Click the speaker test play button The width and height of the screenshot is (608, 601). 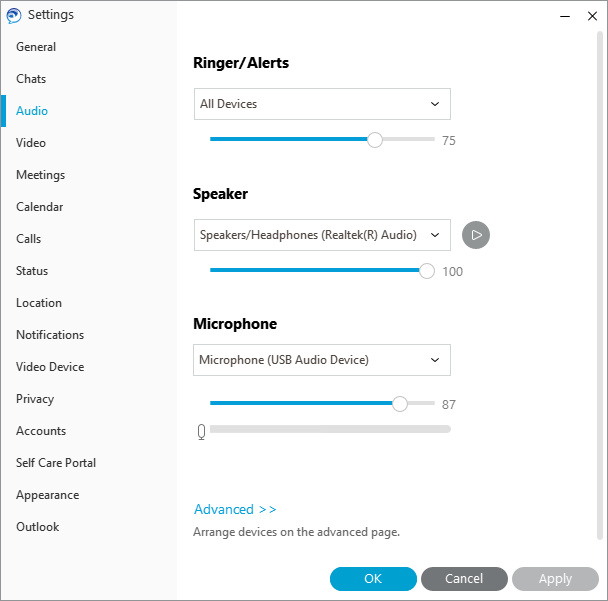coord(476,235)
